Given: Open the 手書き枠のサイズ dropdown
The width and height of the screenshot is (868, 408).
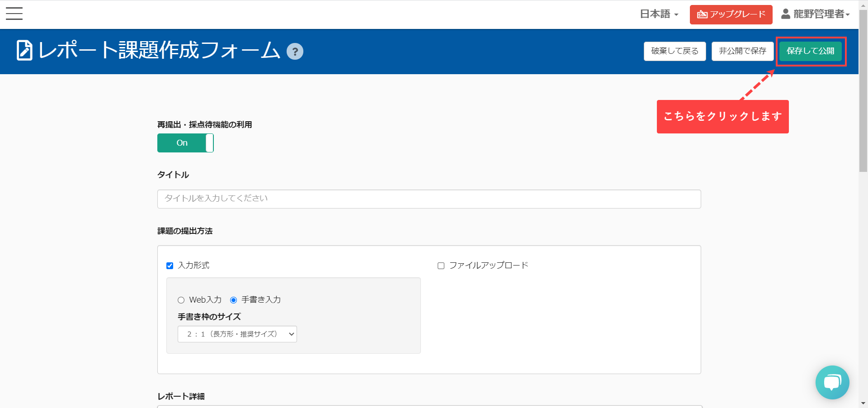Looking at the screenshot, I should 237,334.
